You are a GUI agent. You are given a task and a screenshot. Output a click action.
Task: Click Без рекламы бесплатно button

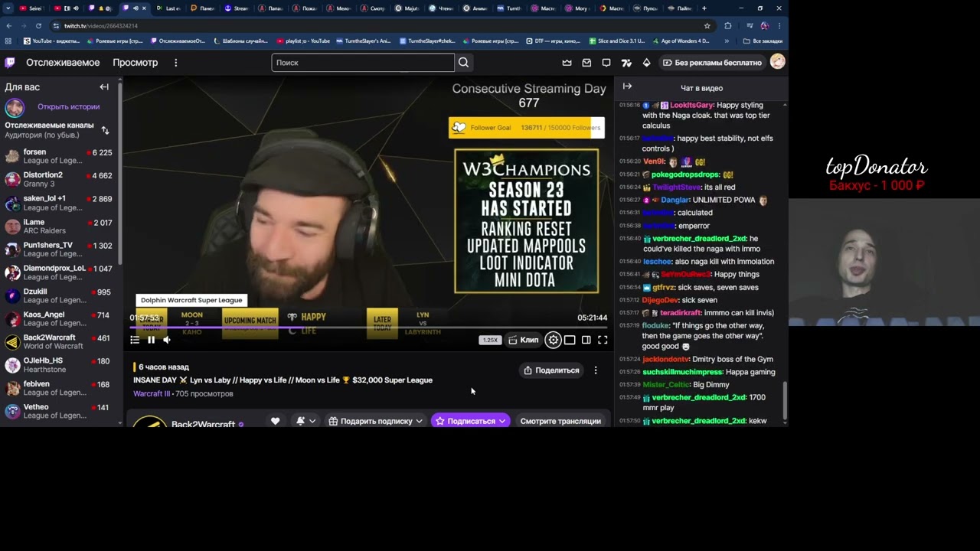point(712,63)
